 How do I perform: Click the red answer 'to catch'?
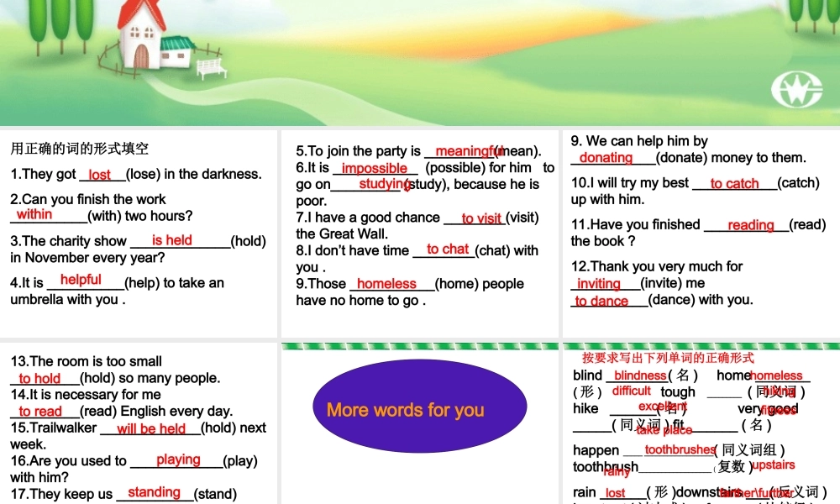[734, 183]
